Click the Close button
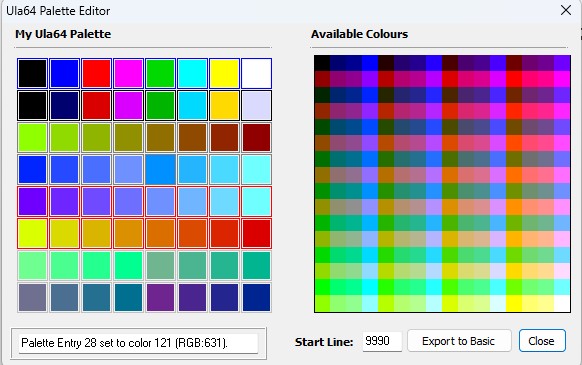Viewport: 582px width, 365px height. coord(542,341)
